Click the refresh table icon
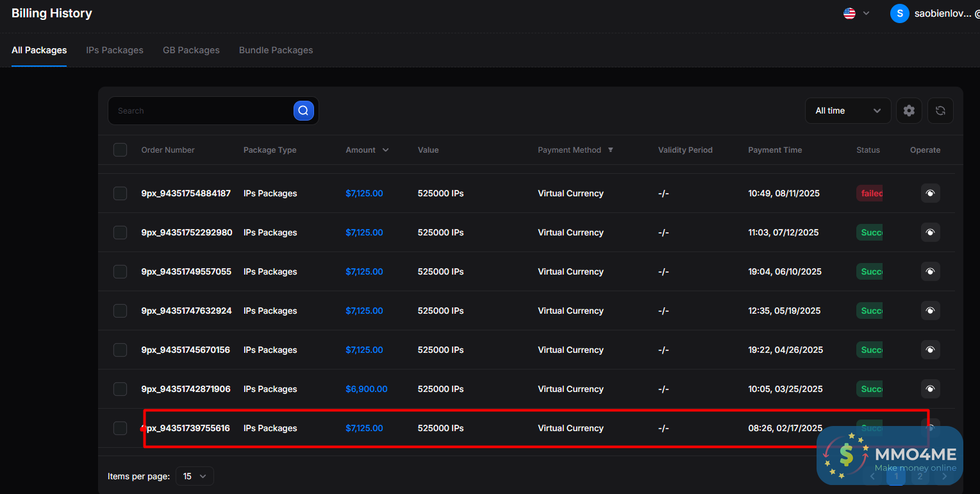Screen dimensions: 980x494 coord(940,110)
